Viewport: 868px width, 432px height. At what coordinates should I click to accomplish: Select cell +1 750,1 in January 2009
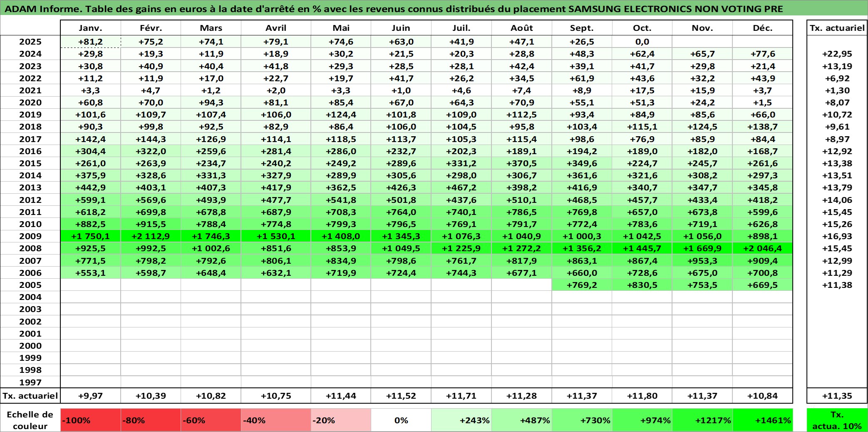click(91, 236)
